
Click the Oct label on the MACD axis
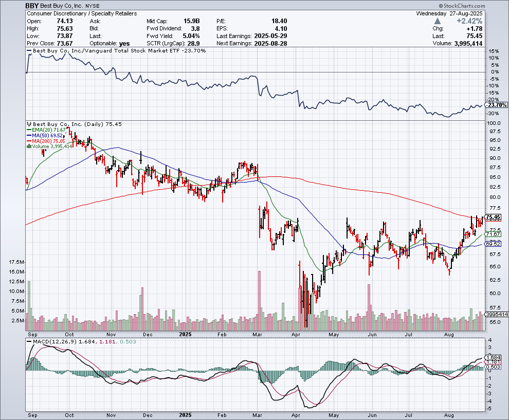(x=69, y=415)
